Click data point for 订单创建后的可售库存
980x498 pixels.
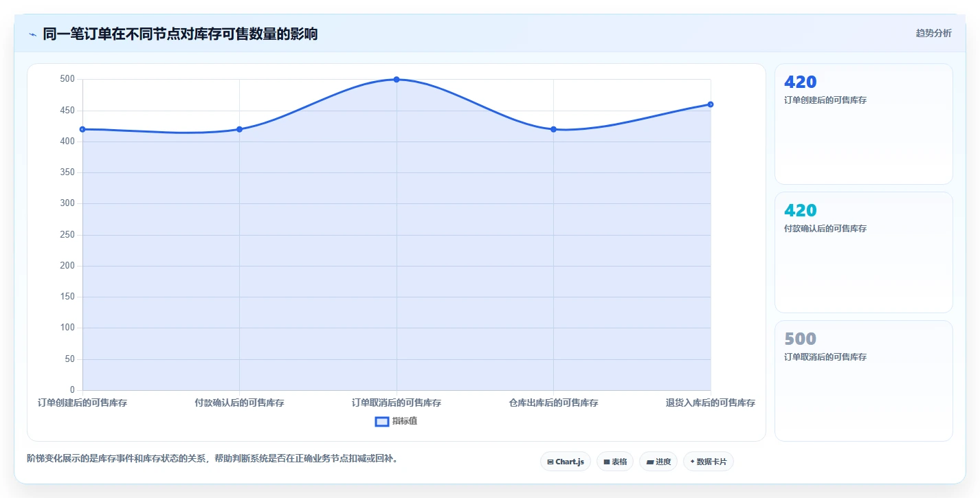pos(82,129)
